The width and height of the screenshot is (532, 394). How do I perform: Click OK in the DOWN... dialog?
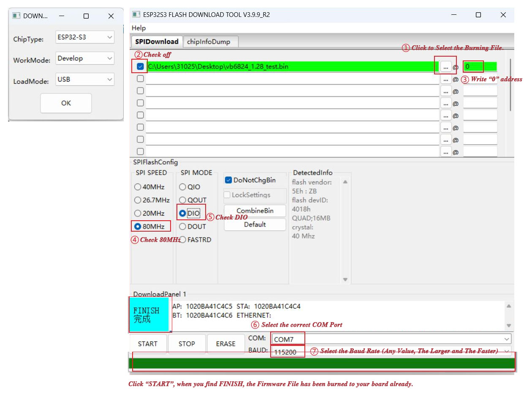tap(66, 103)
